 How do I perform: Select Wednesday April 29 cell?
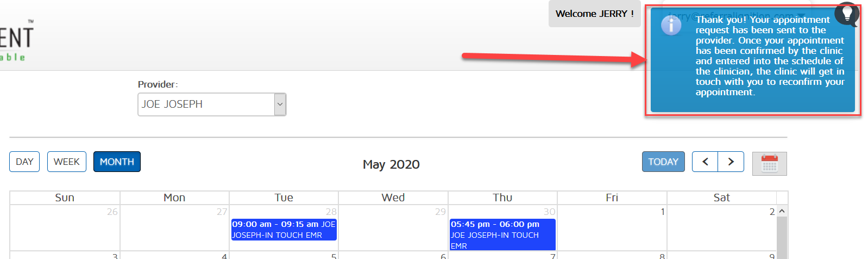(x=393, y=229)
